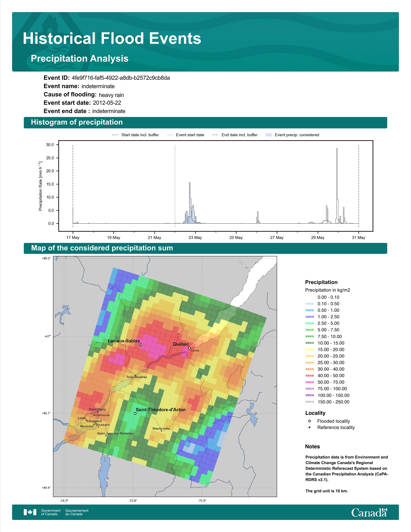Click the 100.00 - 150.00 legend color swatch

coord(309,396)
